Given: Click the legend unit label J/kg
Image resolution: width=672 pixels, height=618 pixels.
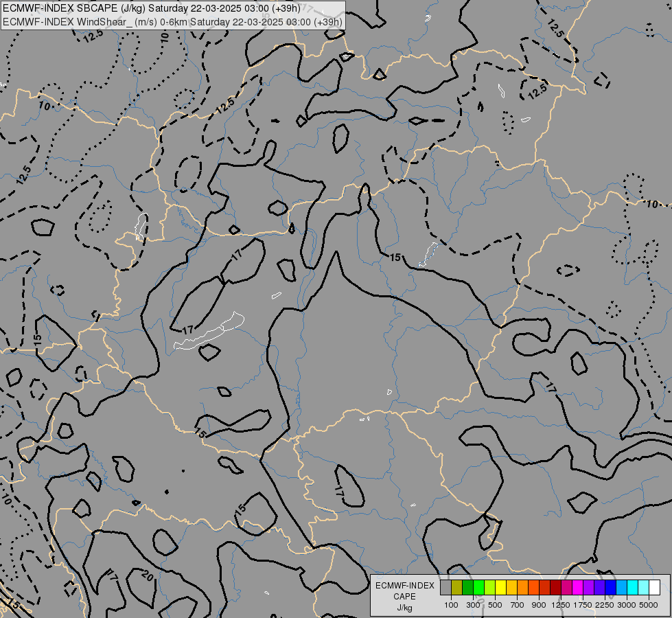Looking at the screenshot, I should pos(404,608).
